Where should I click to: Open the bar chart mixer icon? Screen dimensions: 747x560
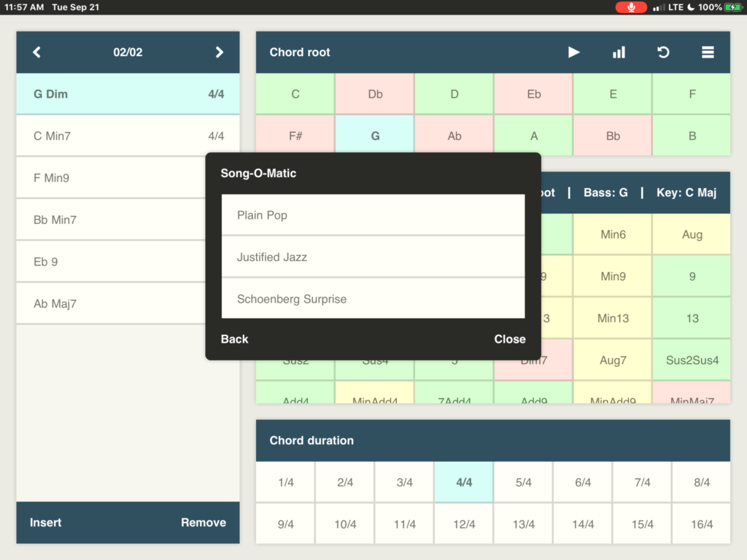click(x=619, y=52)
